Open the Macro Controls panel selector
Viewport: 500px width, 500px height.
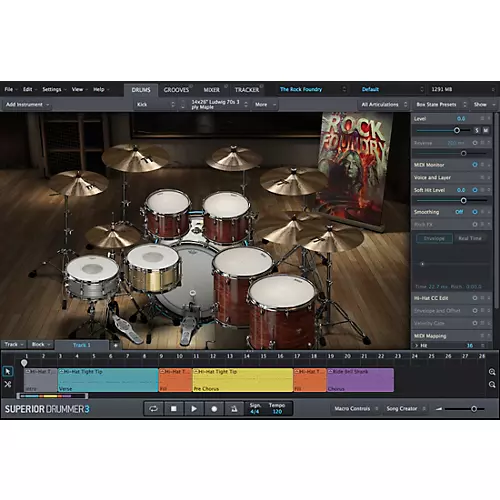click(x=356, y=409)
